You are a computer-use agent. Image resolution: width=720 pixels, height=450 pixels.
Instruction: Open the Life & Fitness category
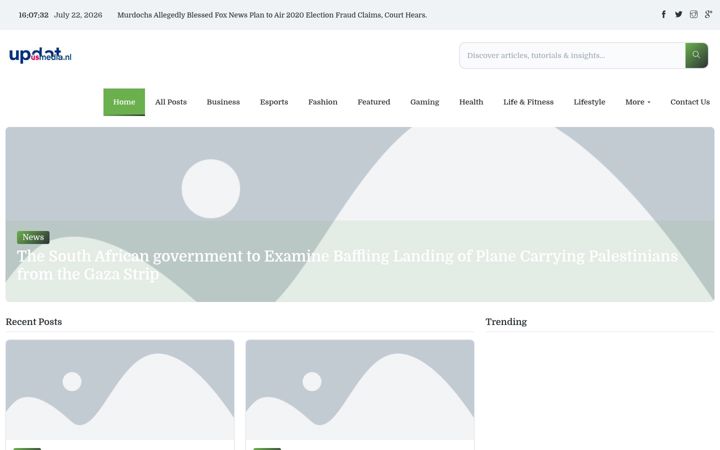click(x=529, y=102)
